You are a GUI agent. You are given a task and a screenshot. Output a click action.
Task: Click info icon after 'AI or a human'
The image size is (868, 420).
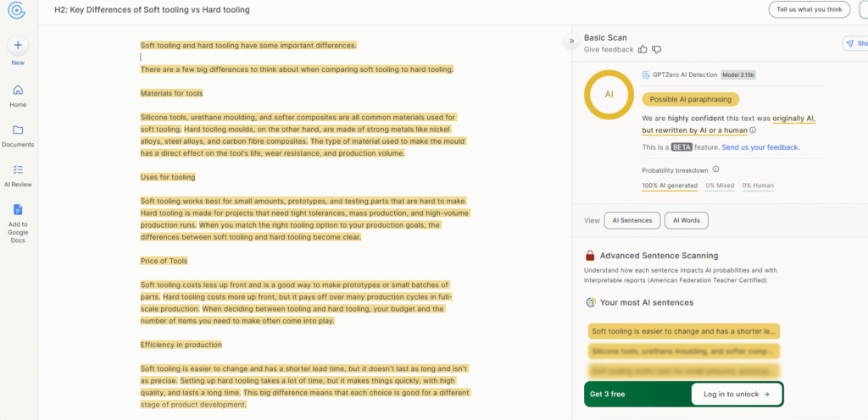click(753, 130)
